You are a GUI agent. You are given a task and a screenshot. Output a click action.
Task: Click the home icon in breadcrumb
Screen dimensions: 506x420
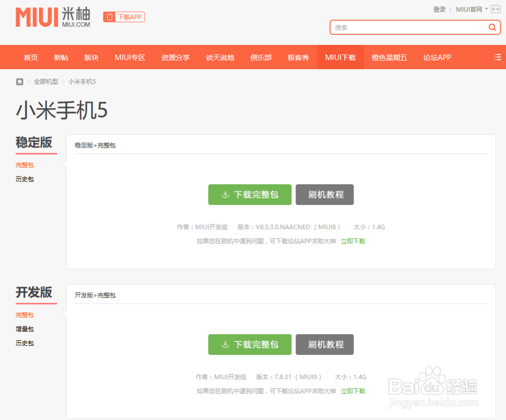20,81
